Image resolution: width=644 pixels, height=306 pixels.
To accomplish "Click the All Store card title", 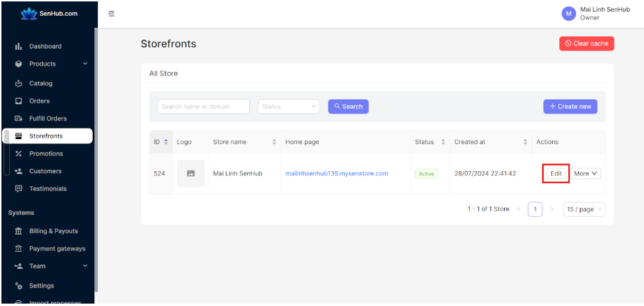I will 163,74.
